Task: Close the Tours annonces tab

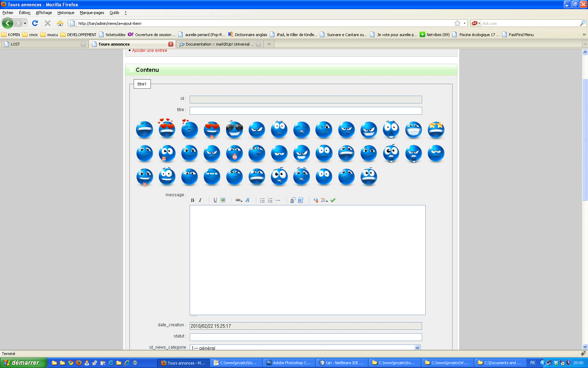Action: click(x=171, y=44)
